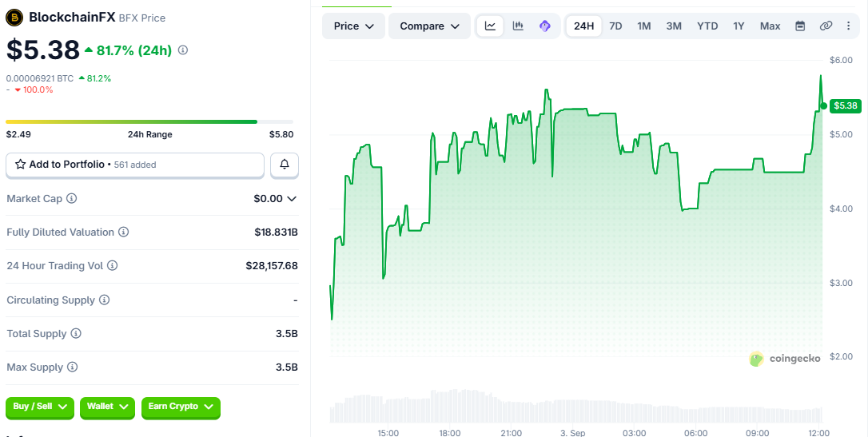This screenshot has height=437, width=868.
Task: Open the Wallet dropdown
Action: point(107,407)
